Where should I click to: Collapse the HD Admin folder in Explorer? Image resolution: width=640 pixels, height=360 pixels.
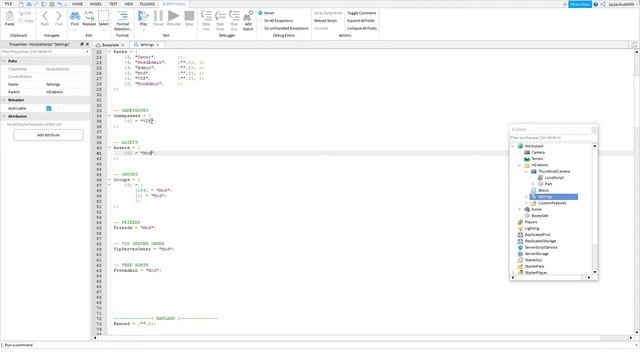point(520,165)
